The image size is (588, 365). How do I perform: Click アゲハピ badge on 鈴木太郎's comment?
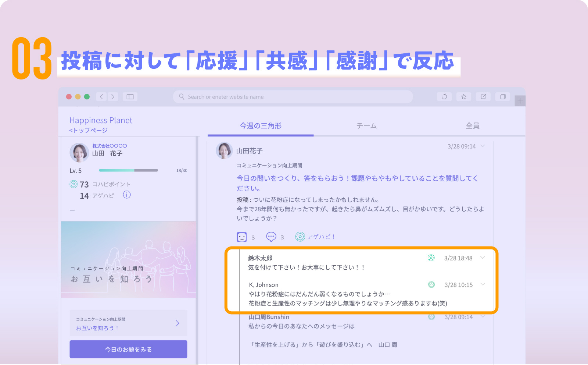point(431,258)
